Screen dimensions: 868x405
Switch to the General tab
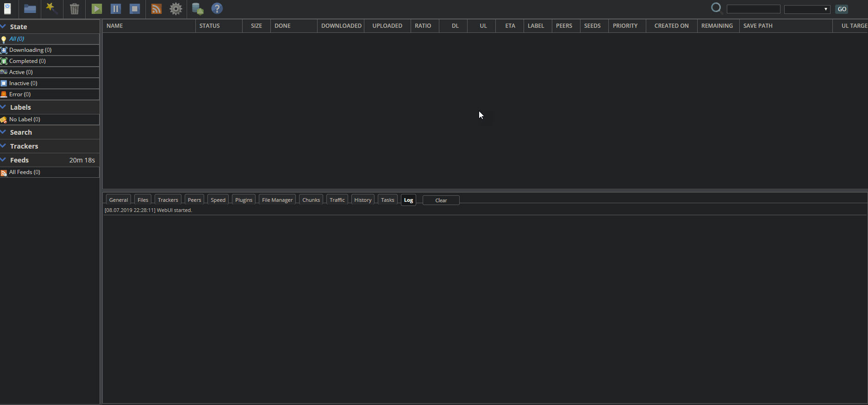(x=119, y=200)
